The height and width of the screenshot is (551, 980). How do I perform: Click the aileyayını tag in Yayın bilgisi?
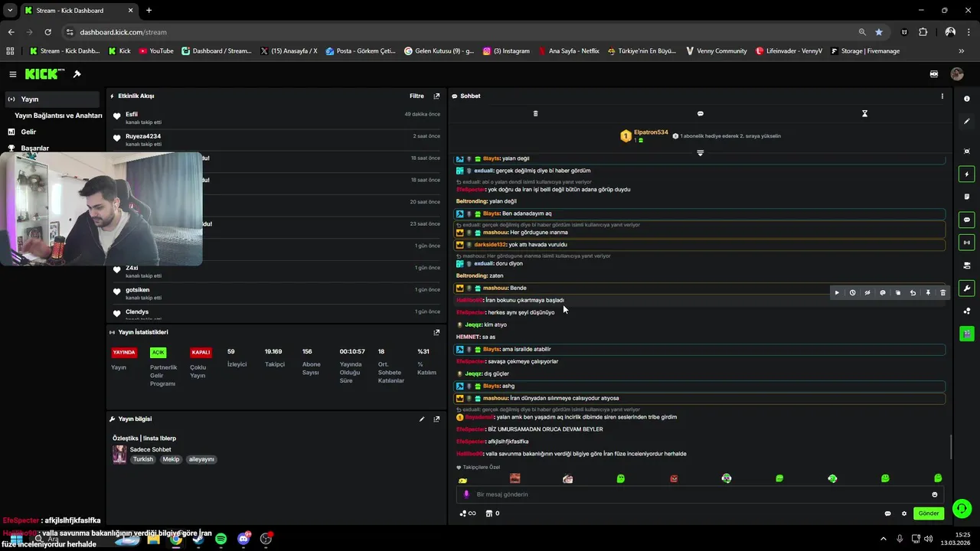coord(201,460)
